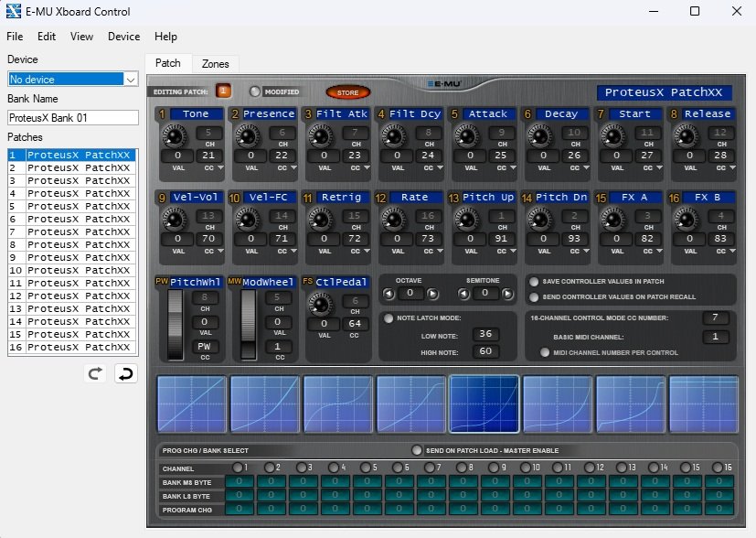Open the View menu

[81, 37]
